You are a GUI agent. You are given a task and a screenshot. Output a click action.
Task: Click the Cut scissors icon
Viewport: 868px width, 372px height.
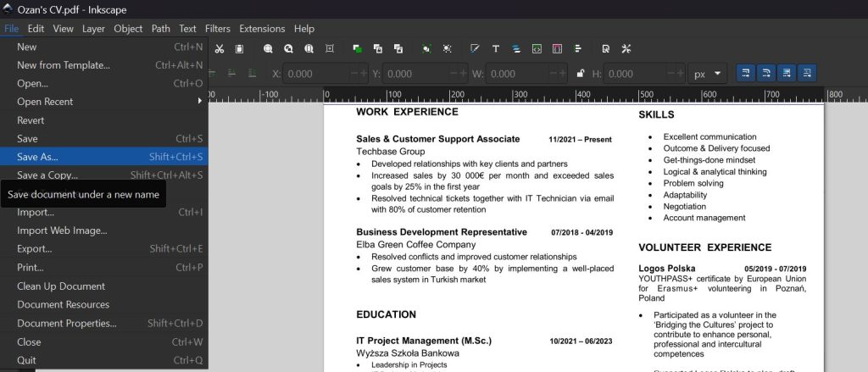point(220,48)
